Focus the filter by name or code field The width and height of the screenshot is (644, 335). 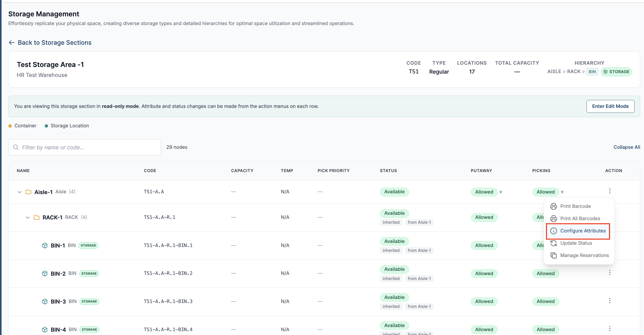[85, 147]
